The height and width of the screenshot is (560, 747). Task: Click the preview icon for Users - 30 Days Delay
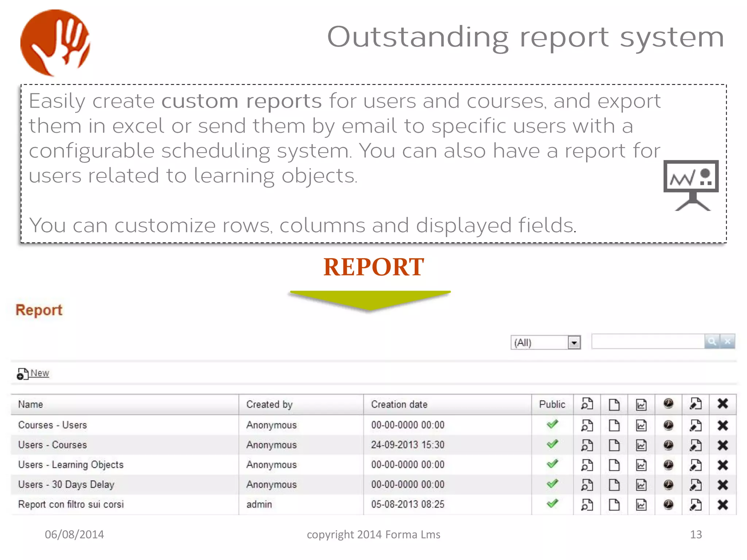pyautogui.click(x=587, y=485)
